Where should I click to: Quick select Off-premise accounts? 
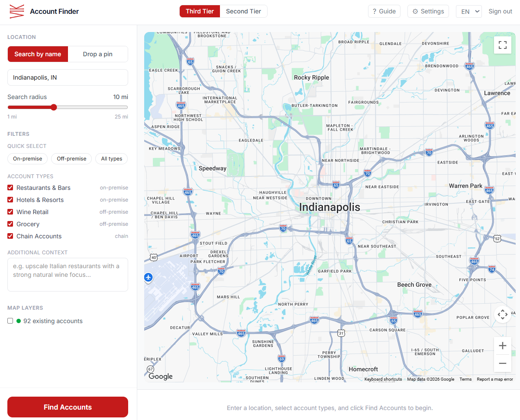(x=71, y=159)
